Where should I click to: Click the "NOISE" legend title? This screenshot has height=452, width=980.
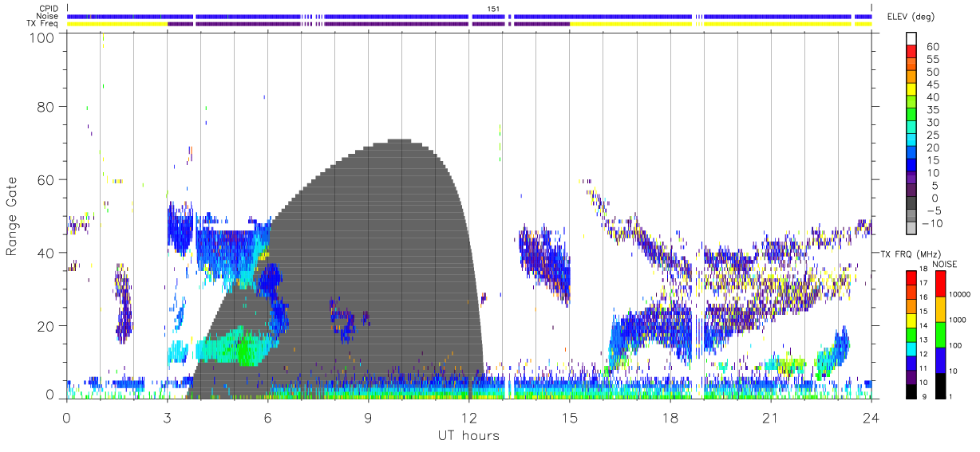[945, 264]
